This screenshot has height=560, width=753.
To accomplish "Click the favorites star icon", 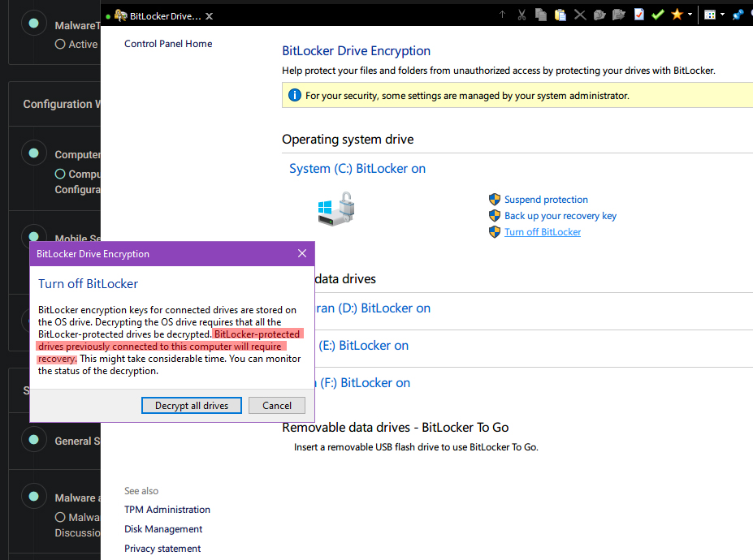I will tap(677, 15).
